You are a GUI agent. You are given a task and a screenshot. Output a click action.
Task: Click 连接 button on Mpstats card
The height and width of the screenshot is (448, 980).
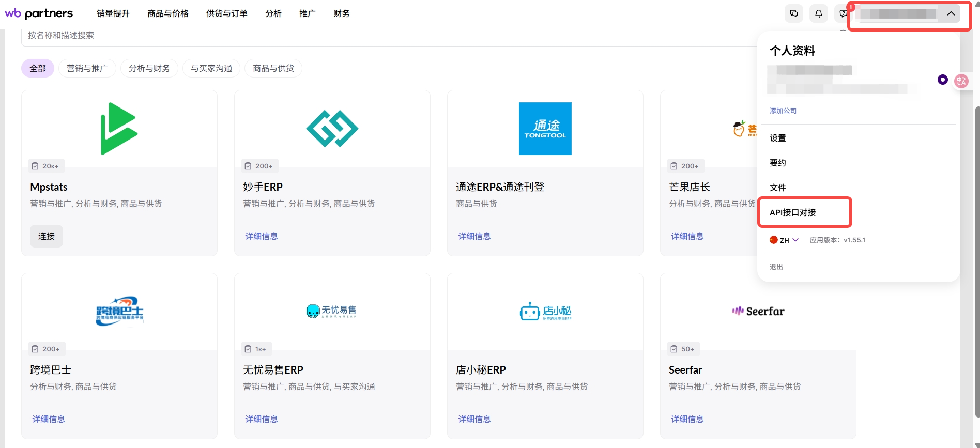coord(47,236)
